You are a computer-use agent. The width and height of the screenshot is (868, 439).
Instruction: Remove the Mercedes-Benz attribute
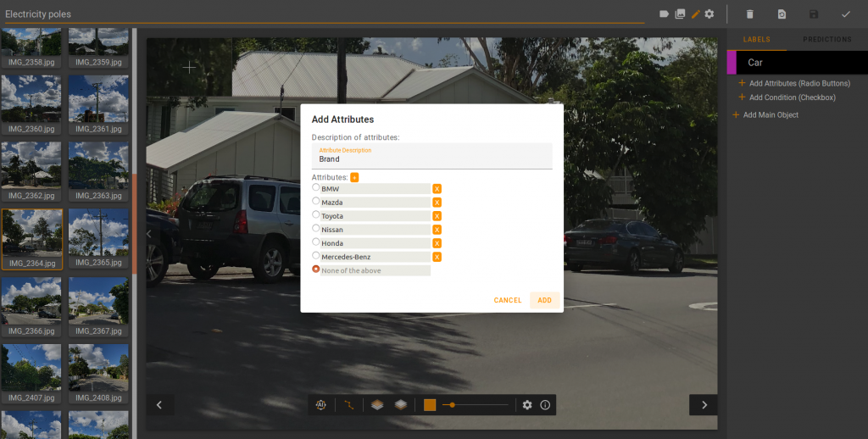[437, 257]
